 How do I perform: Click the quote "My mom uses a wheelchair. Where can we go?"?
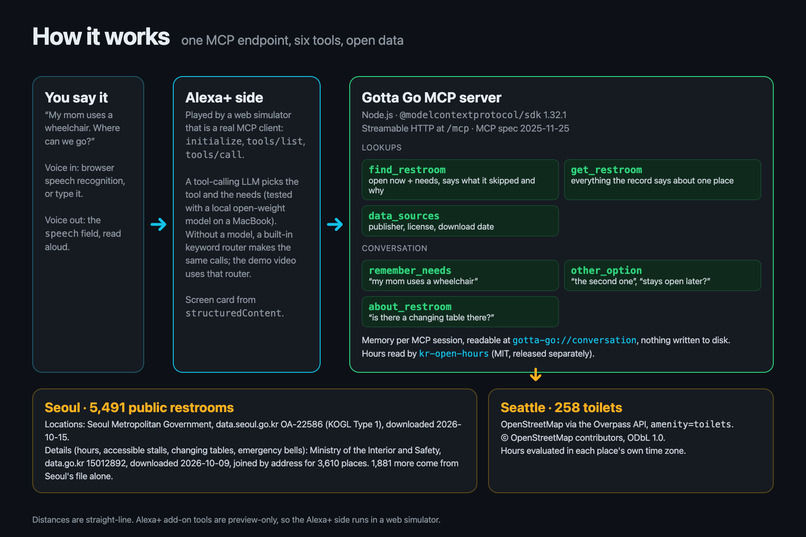[x=82, y=128]
